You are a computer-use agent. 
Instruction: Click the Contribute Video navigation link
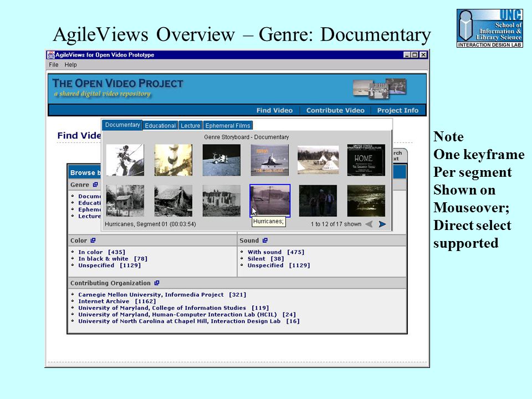point(335,110)
